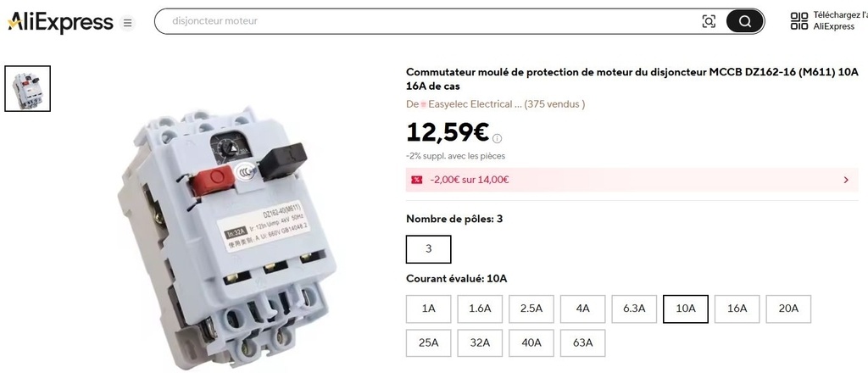Click the Easyelec store badge icon
868x373 pixels.
click(424, 104)
